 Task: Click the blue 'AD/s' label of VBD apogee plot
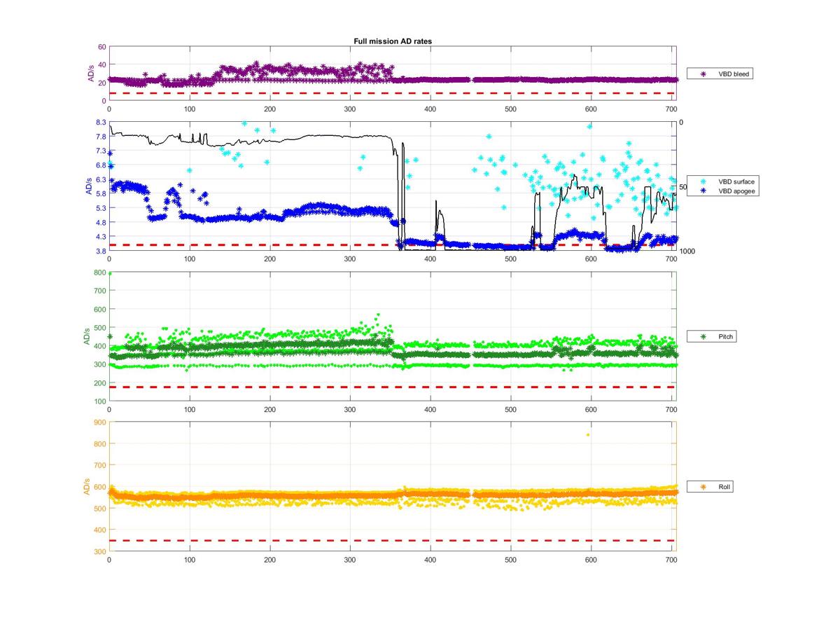click(x=88, y=186)
